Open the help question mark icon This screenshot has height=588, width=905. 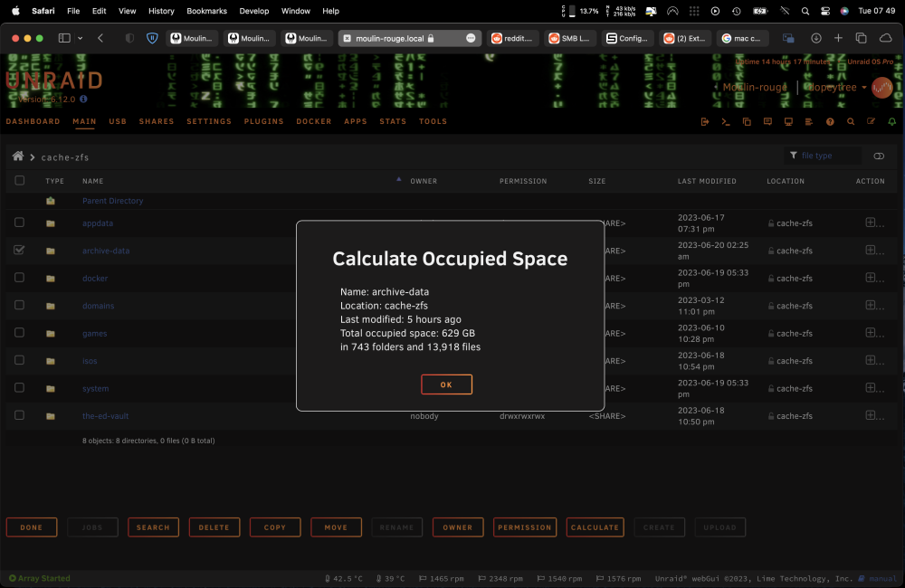[830, 122]
